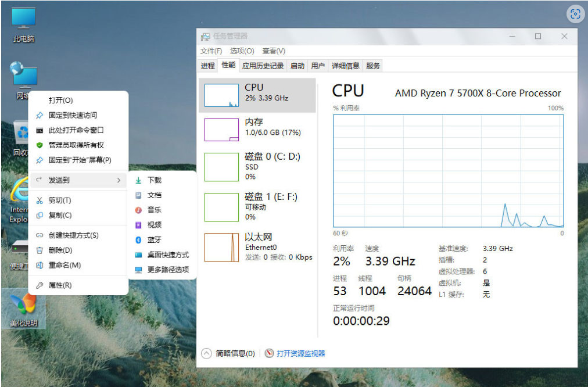
Task: Click the rename icon beside 重命名(M)
Action: [x=40, y=265]
